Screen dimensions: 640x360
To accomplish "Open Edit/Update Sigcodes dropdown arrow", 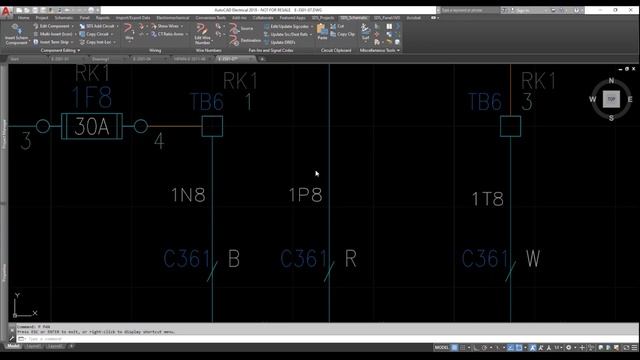I will point(311,27).
